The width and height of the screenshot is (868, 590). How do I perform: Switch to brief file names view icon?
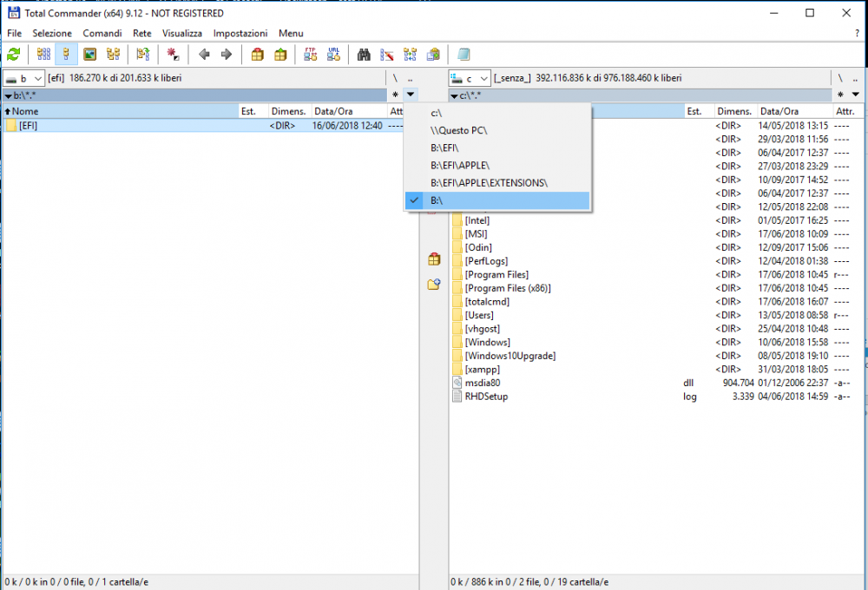tap(43, 55)
